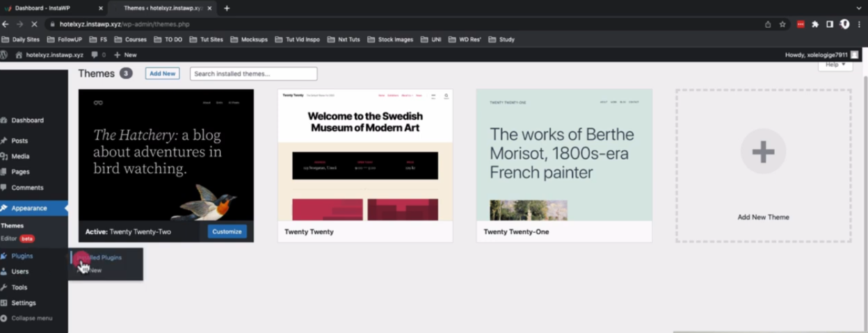Open the UNI bookmark folder

click(x=431, y=40)
